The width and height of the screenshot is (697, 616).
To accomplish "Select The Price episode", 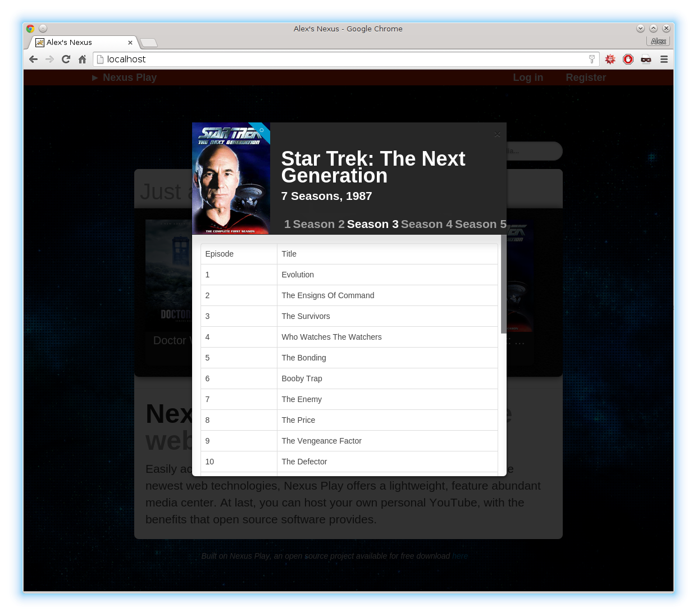I will coord(349,420).
